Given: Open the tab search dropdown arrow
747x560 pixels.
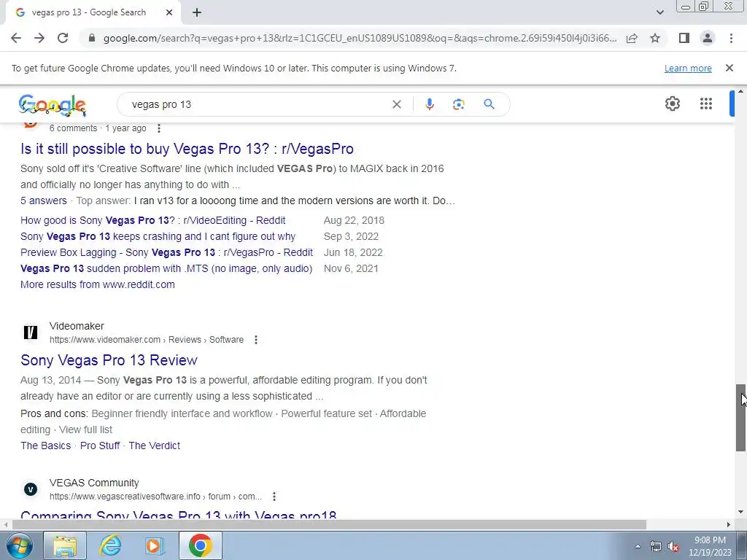Looking at the screenshot, I should [659, 12].
